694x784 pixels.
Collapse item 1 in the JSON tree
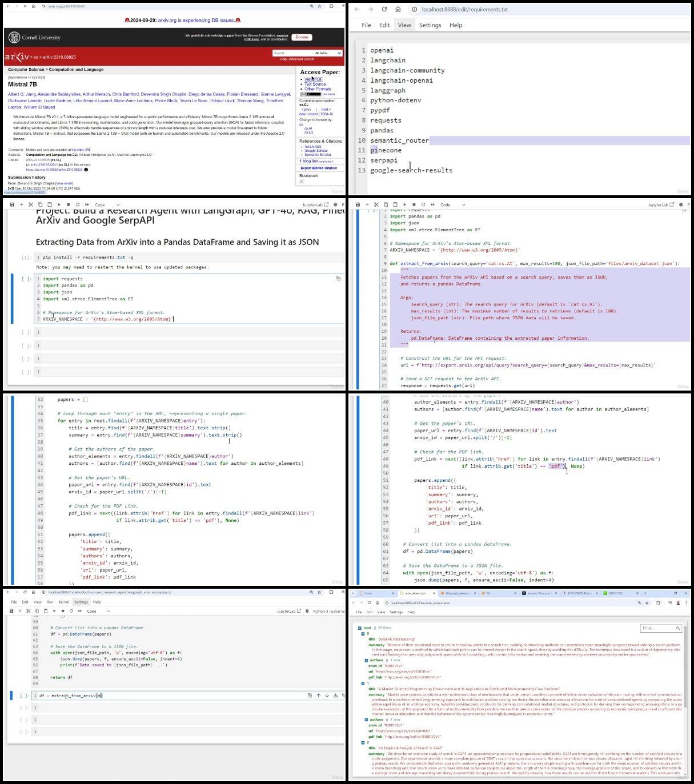(363, 683)
